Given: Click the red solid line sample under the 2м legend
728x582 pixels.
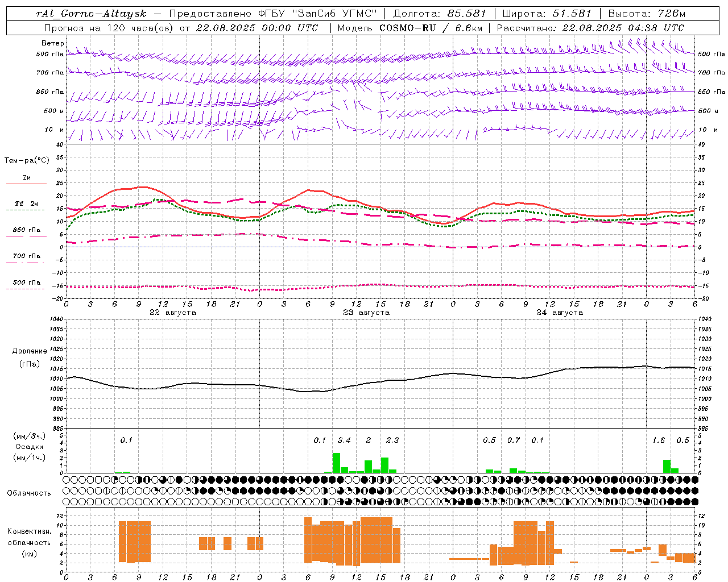Looking at the screenshot, I should (26, 184).
